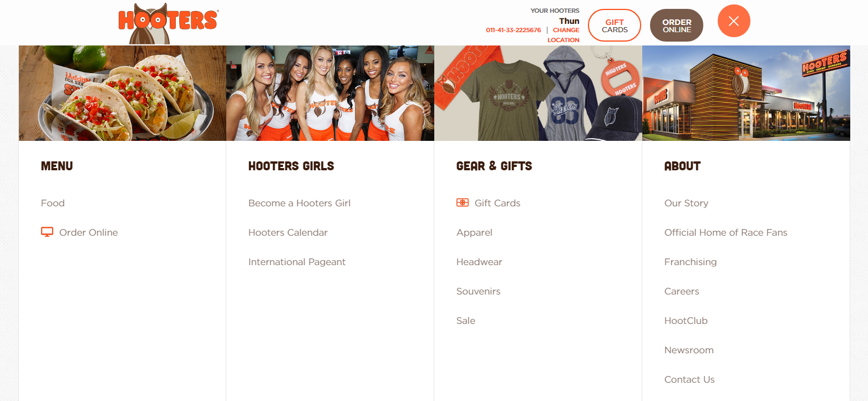Click the restaurant building thumbnail image

746,93
